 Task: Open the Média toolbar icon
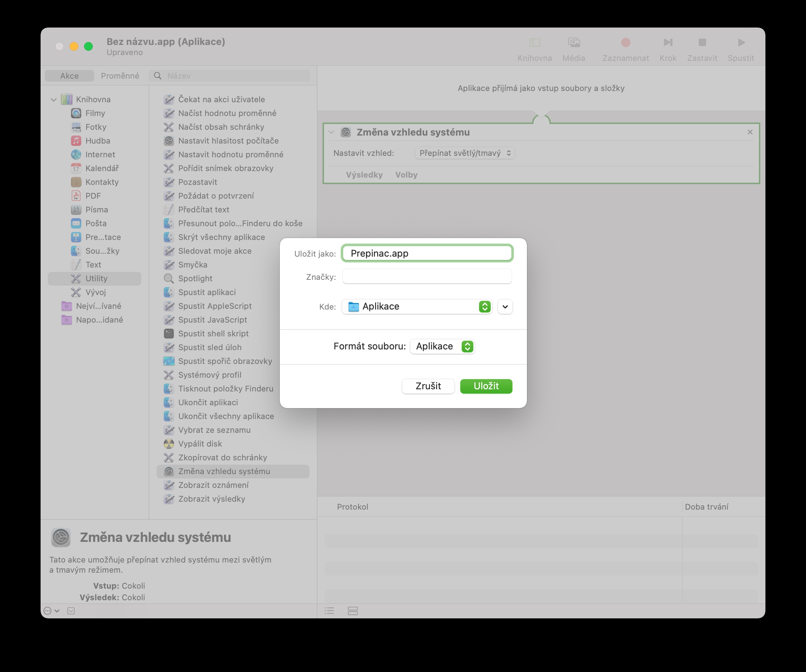574,43
